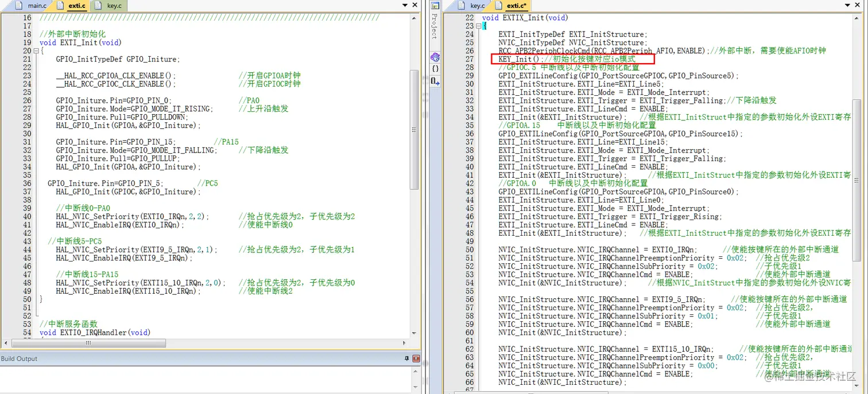Click the Build Output panel title
The image size is (868, 394).
click(x=19, y=358)
